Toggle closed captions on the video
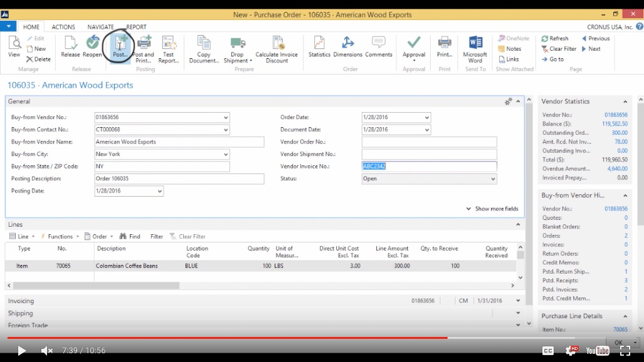The image size is (644, 362). click(x=548, y=351)
